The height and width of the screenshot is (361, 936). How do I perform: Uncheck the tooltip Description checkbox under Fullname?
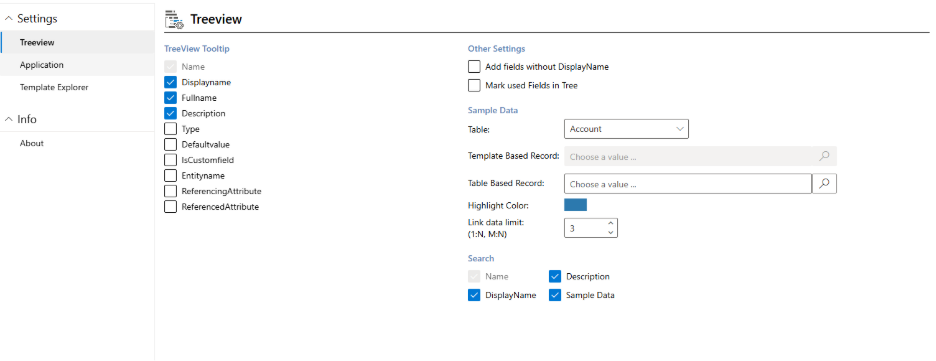[171, 113]
